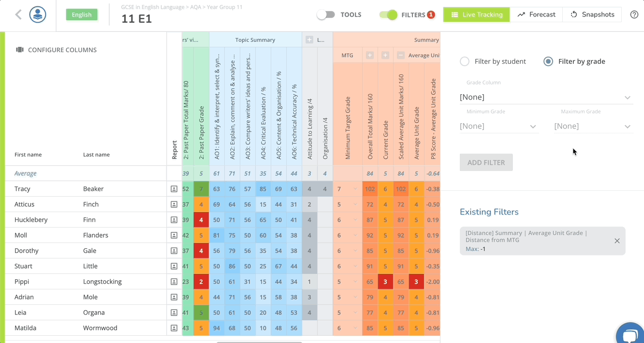Open the Grade Column dropdown
The width and height of the screenshot is (644, 343).
pyautogui.click(x=546, y=97)
